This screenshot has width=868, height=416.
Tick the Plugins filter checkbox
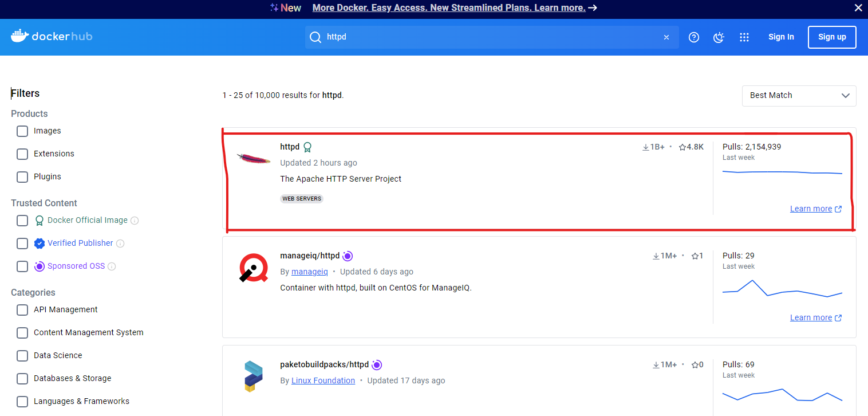click(x=22, y=177)
